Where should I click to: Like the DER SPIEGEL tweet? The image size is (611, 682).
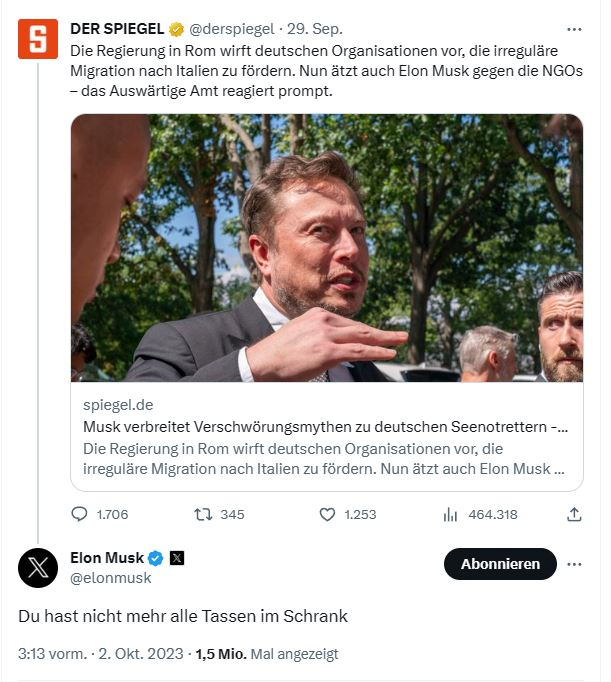click(x=326, y=515)
